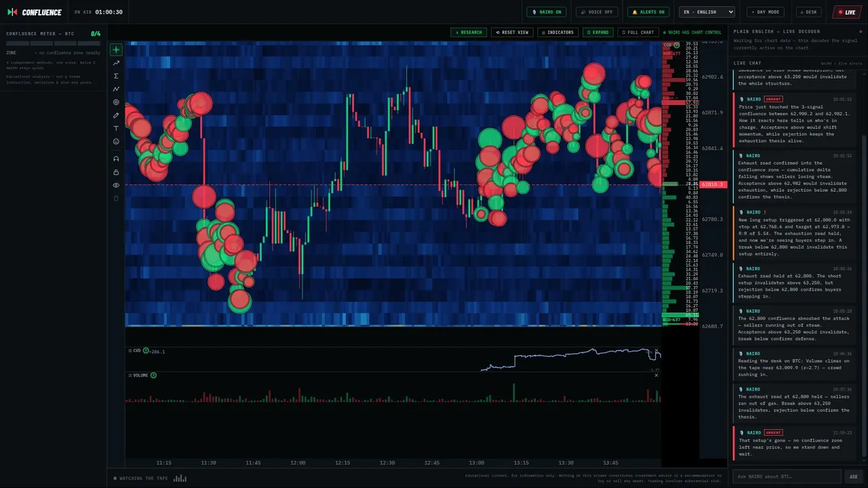
Task: Toggle Alerts On button
Action: click(x=648, y=12)
